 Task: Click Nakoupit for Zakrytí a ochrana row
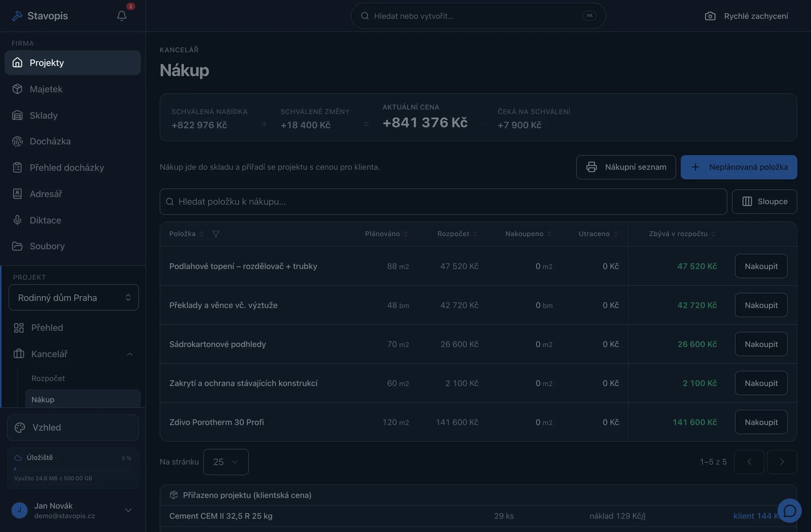pos(761,383)
